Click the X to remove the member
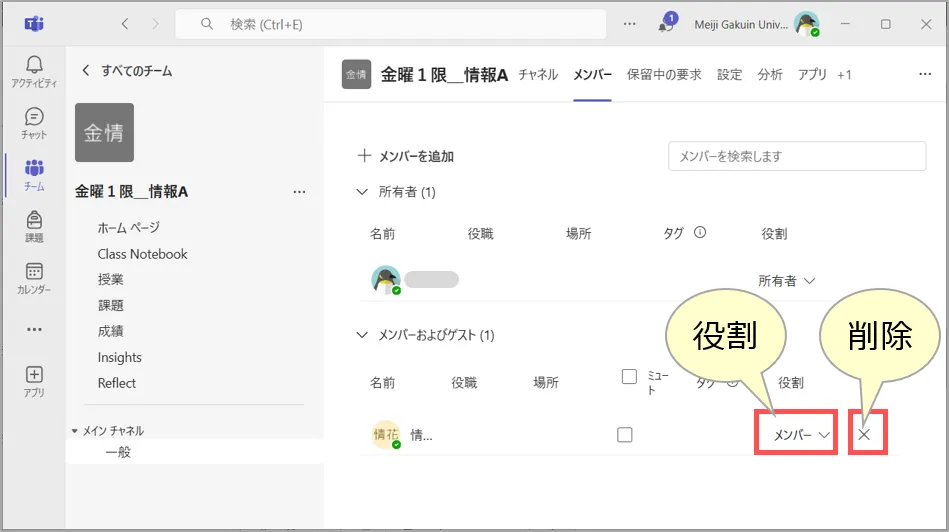The width and height of the screenshot is (949, 532). coord(865,435)
